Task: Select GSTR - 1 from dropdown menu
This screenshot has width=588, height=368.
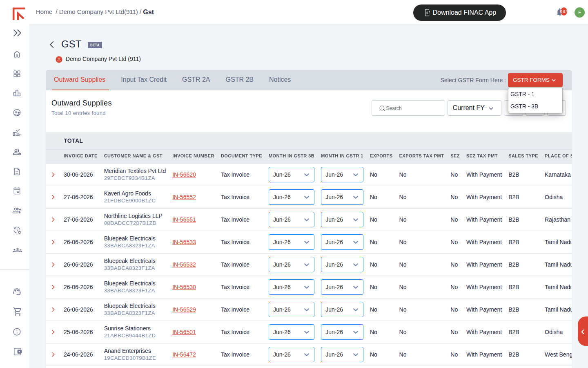Action: click(535, 94)
